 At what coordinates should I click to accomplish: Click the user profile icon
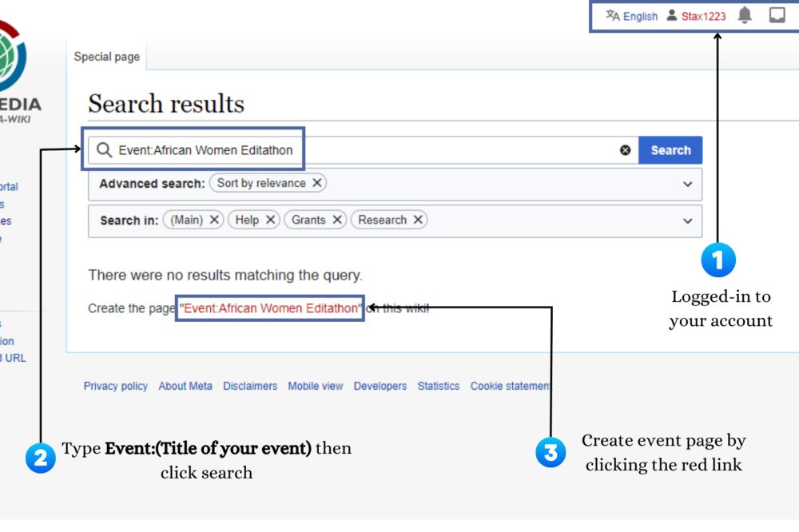pyautogui.click(x=672, y=15)
